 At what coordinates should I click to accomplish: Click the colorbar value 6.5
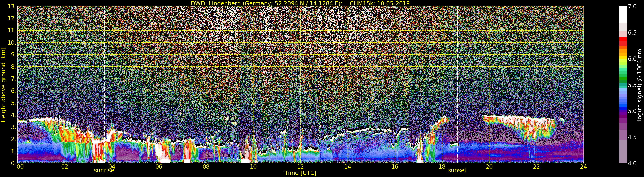tap(632, 33)
